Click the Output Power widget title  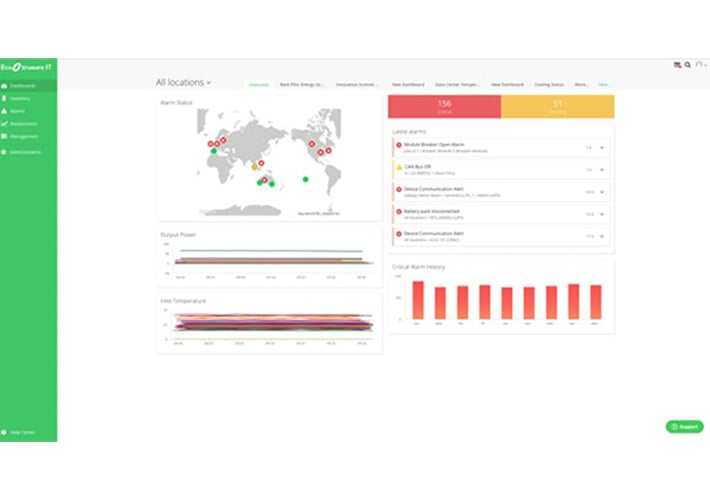pyautogui.click(x=178, y=235)
